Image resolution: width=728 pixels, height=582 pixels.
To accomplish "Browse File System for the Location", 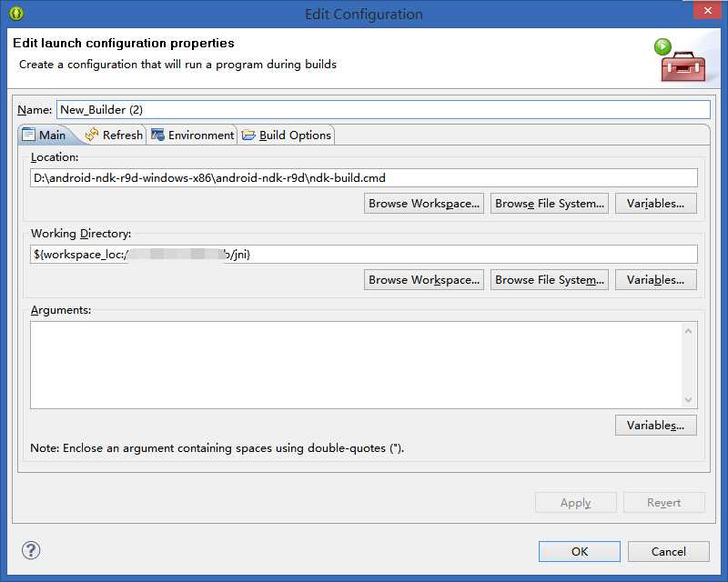I will point(550,204).
